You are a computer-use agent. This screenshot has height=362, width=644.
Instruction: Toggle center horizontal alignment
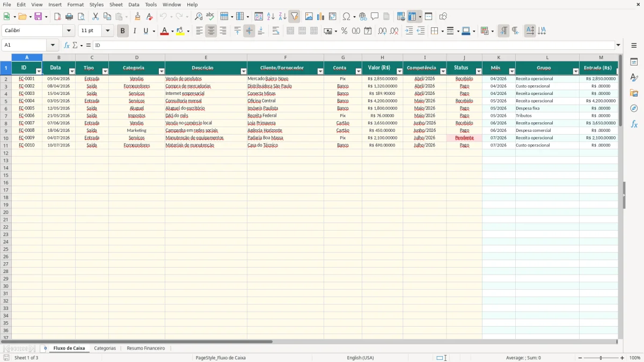211,31
